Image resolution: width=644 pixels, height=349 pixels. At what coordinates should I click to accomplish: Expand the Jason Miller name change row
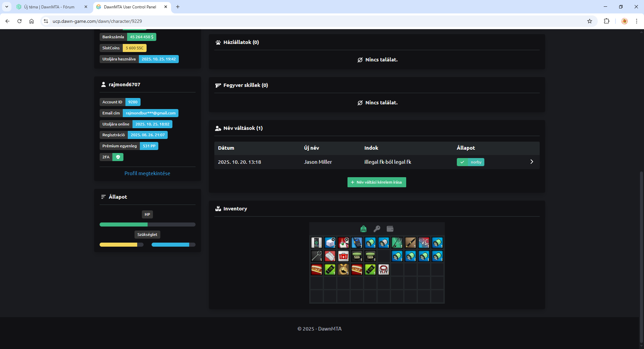[x=531, y=162]
